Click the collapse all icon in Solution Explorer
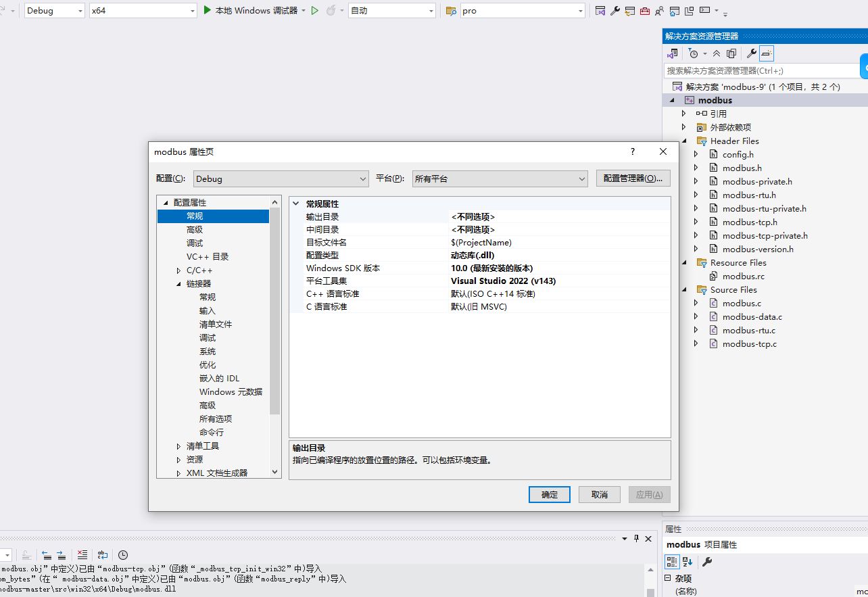This screenshot has width=868, height=597. (x=717, y=53)
